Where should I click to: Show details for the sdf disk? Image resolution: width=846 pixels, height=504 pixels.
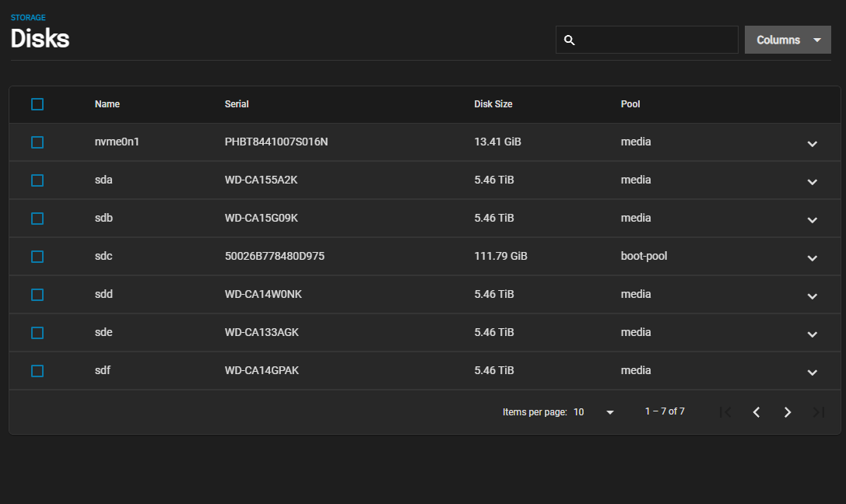[x=812, y=372]
